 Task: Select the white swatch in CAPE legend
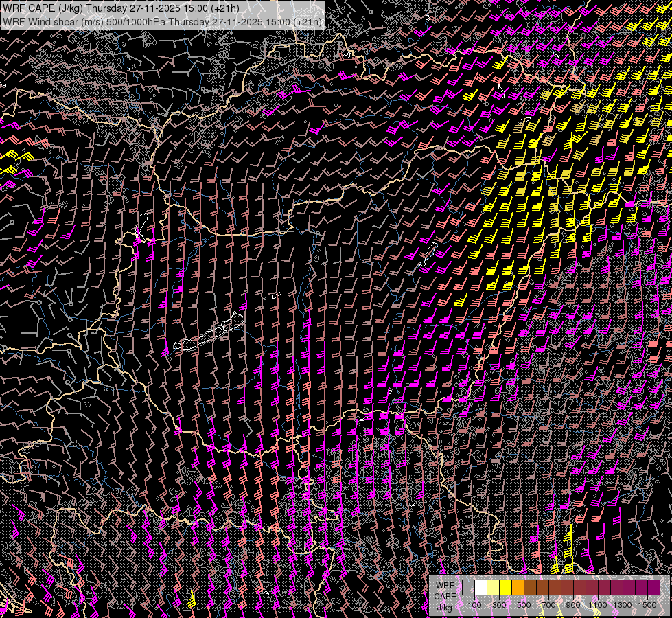[x=480, y=587]
